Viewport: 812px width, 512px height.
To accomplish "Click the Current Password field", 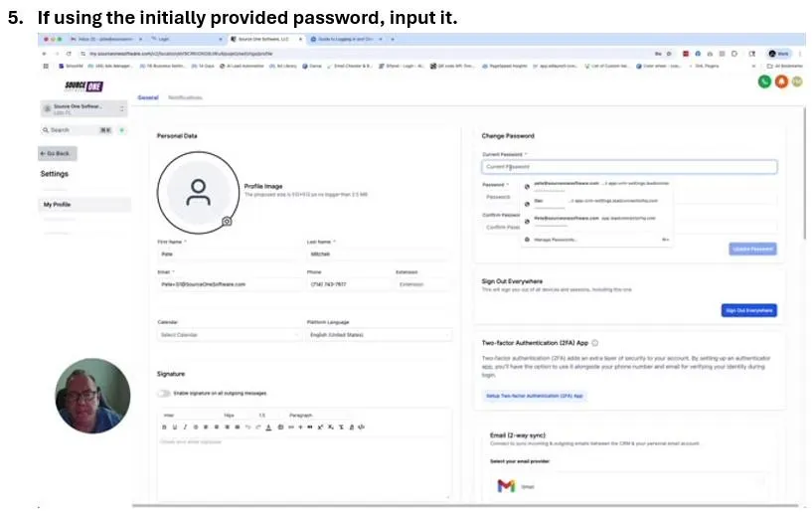I will click(x=629, y=166).
